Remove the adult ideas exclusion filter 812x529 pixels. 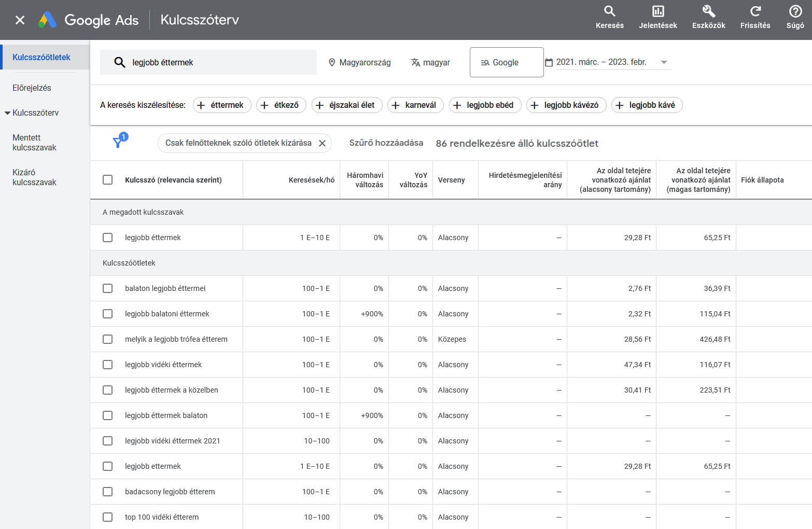click(322, 143)
